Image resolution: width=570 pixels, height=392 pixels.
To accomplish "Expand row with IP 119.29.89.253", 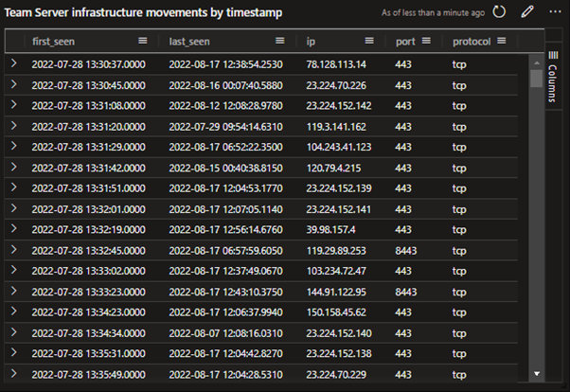I will click(14, 249).
